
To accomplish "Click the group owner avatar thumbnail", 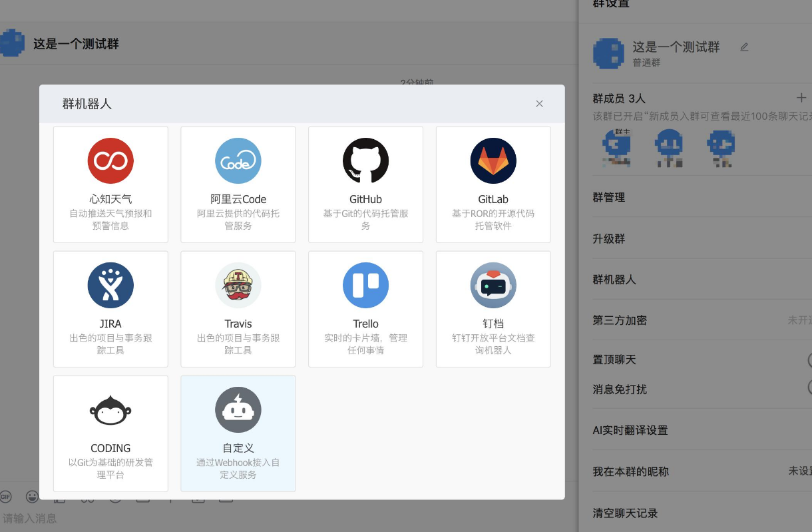I will coord(616,147).
